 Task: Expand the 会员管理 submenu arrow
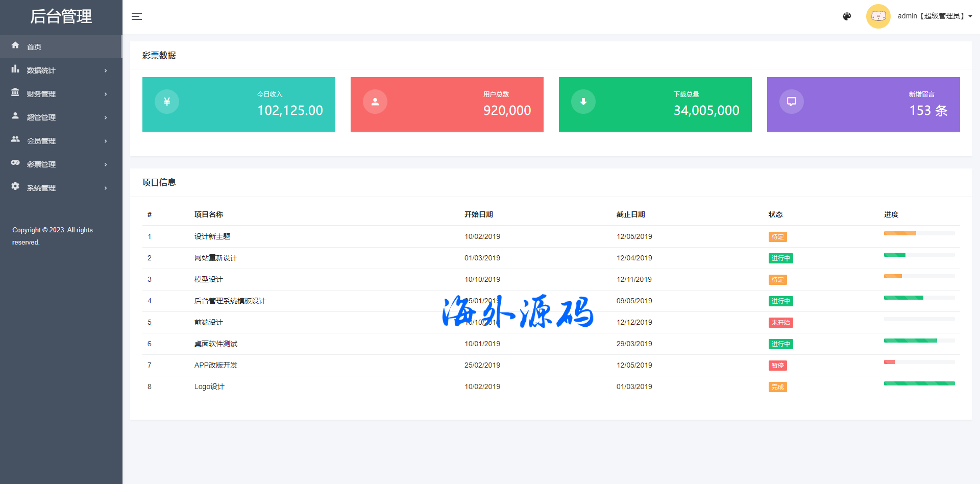coord(106,141)
